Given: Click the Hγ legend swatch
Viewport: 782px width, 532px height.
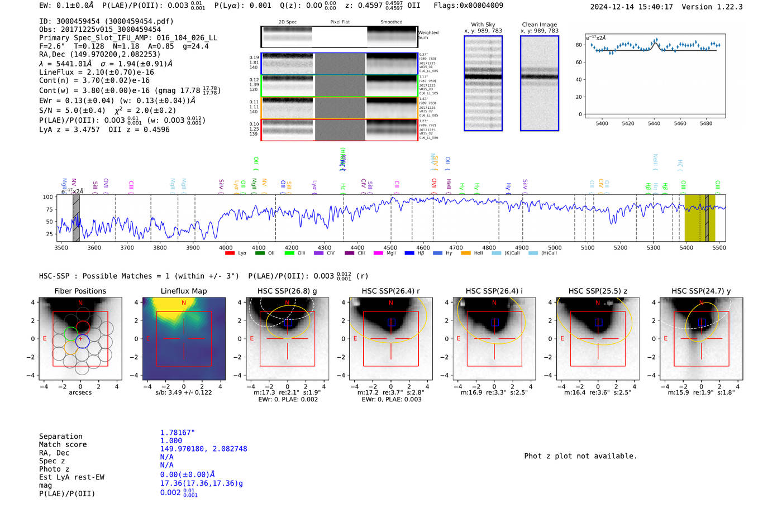Looking at the screenshot, I should point(437,253).
